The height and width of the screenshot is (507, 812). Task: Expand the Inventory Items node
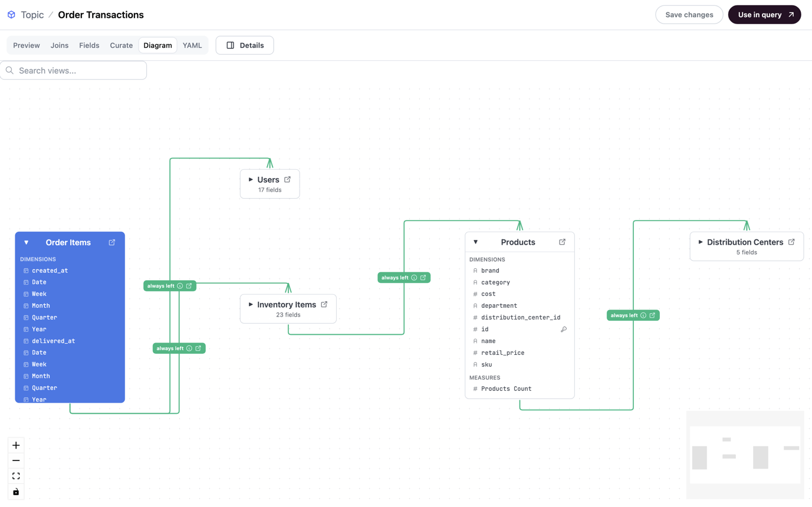tap(251, 304)
